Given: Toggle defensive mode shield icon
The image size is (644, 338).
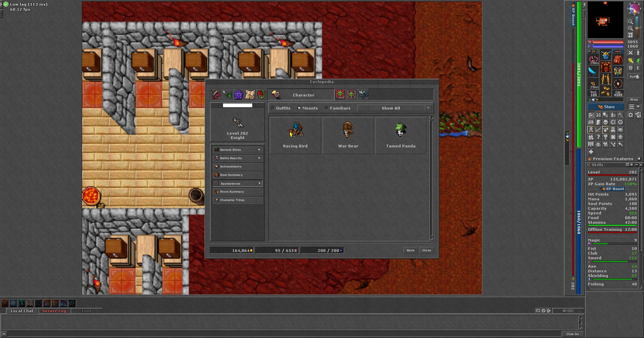Looking at the screenshot, I should pos(631,68).
